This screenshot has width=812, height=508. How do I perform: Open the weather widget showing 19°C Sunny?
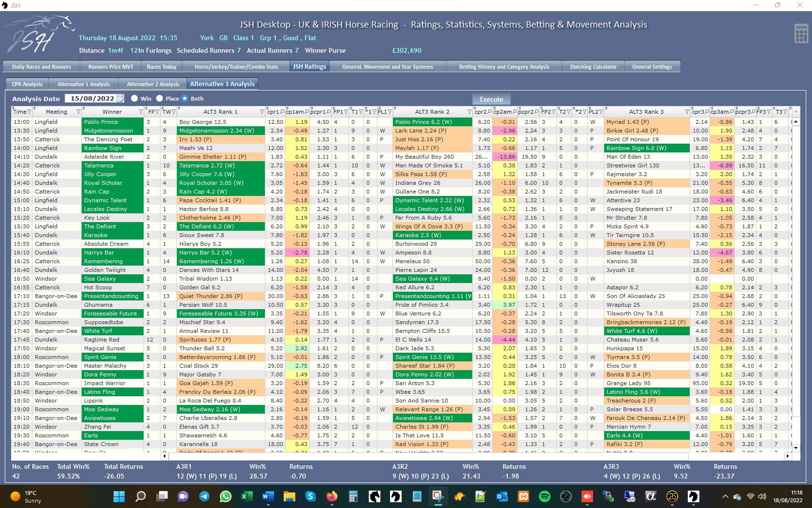pyautogui.click(x=26, y=496)
